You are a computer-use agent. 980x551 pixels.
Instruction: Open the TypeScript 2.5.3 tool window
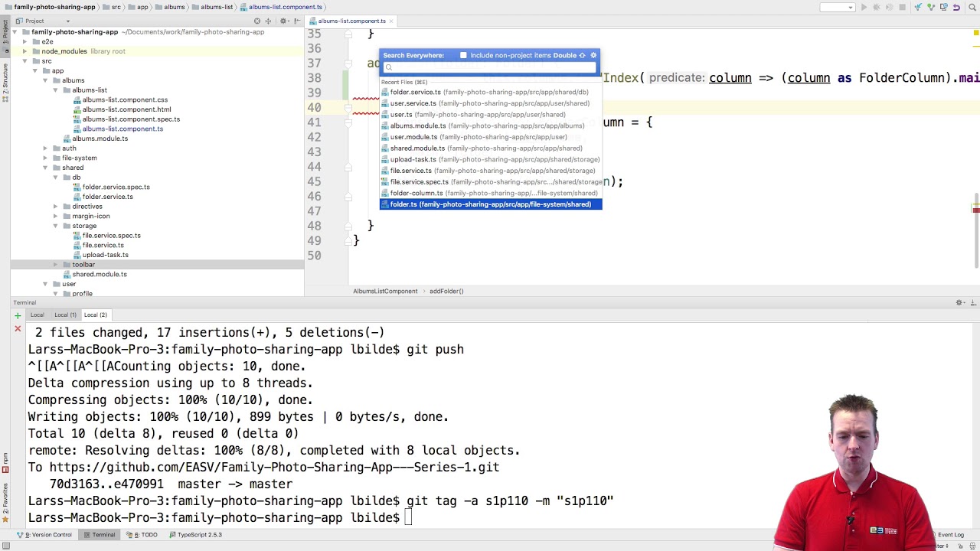point(195,535)
